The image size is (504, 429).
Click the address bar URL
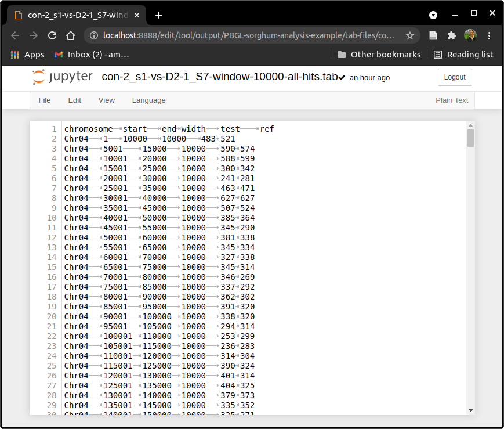[248, 35]
